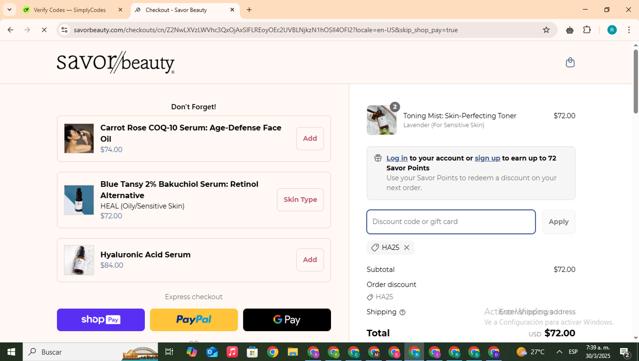The height and width of the screenshot is (361, 639).
Task: Click the $84.00 price
Action: (x=112, y=265)
